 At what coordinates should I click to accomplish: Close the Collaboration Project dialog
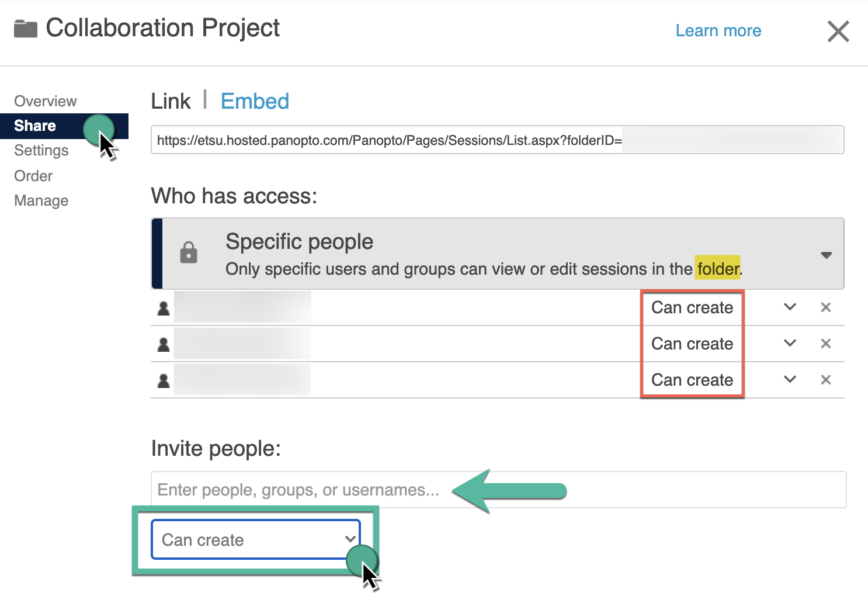tap(838, 31)
